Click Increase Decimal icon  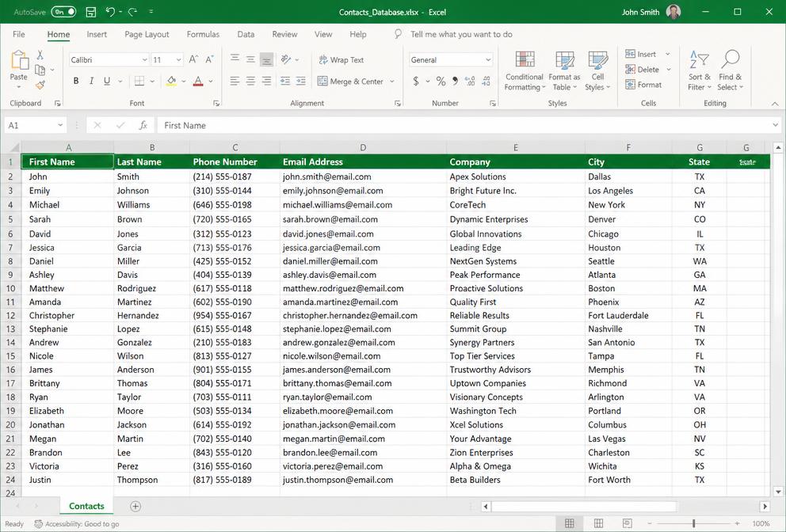pos(470,81)
